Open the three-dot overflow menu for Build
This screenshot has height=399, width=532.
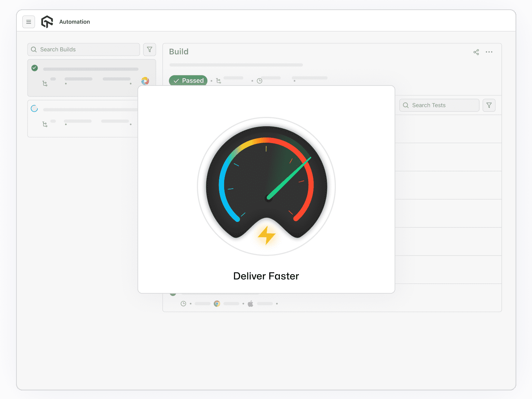[489, 52]
